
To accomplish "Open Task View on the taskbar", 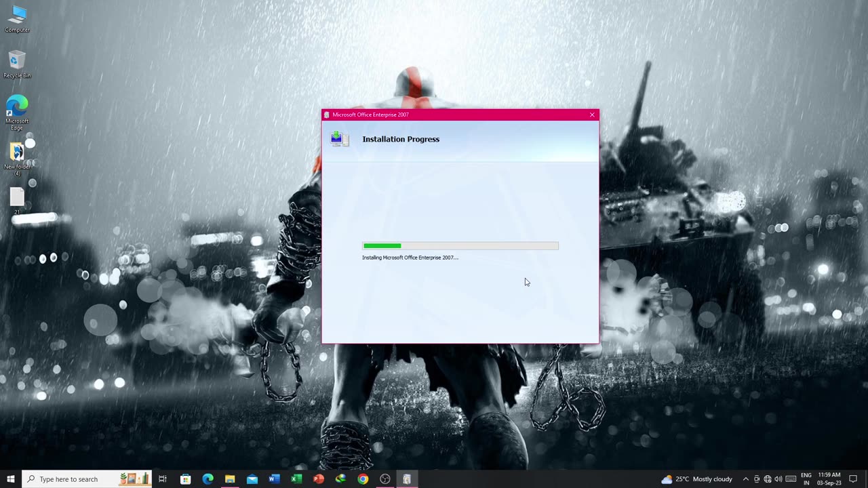I will (x=163, y=479).
